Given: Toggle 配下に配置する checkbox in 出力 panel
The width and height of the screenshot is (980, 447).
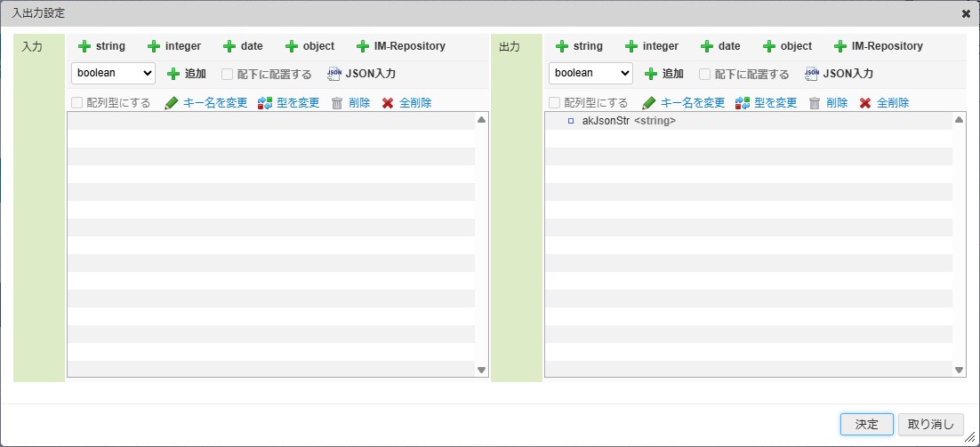Looking at the screenshot, I should (x=704, y=75).
